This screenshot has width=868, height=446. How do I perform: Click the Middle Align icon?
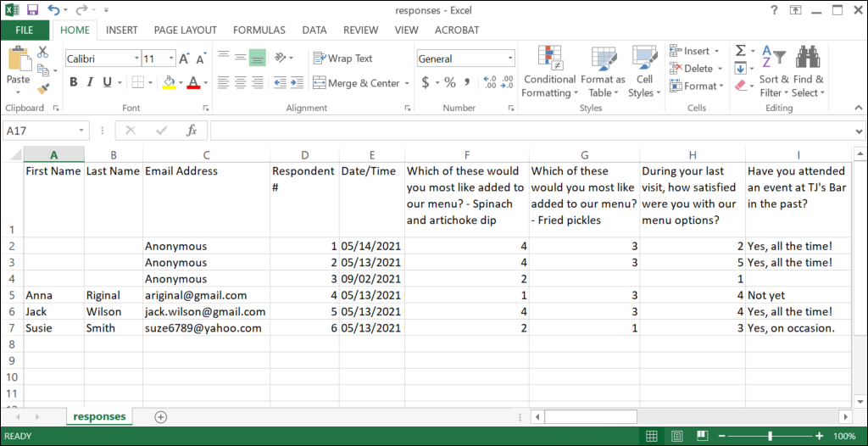coord(240,57)
